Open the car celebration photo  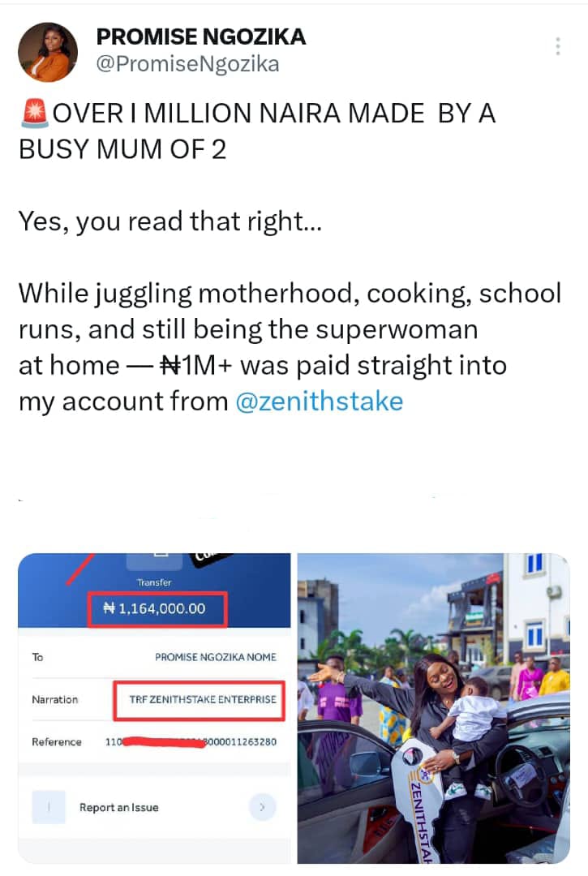(x=433, y=706)
